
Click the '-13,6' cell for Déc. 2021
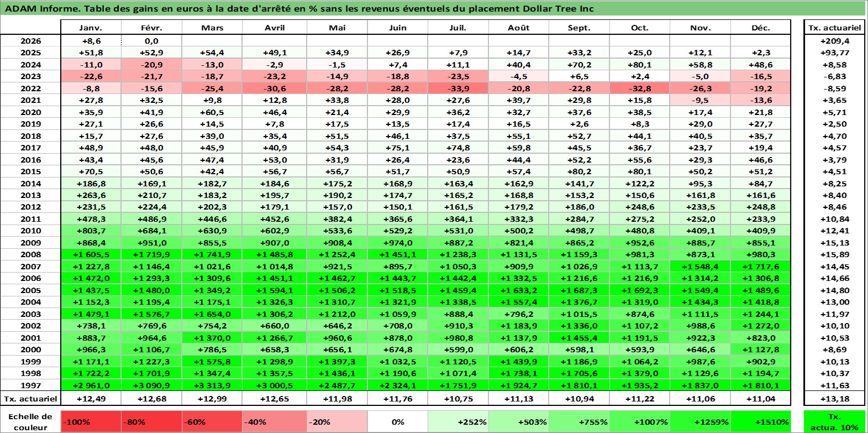[761, 100]
